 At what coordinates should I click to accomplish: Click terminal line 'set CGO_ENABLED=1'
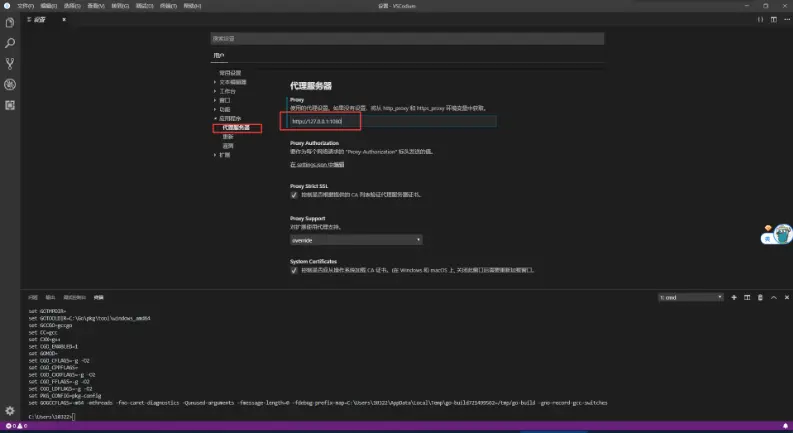[53, 347]
